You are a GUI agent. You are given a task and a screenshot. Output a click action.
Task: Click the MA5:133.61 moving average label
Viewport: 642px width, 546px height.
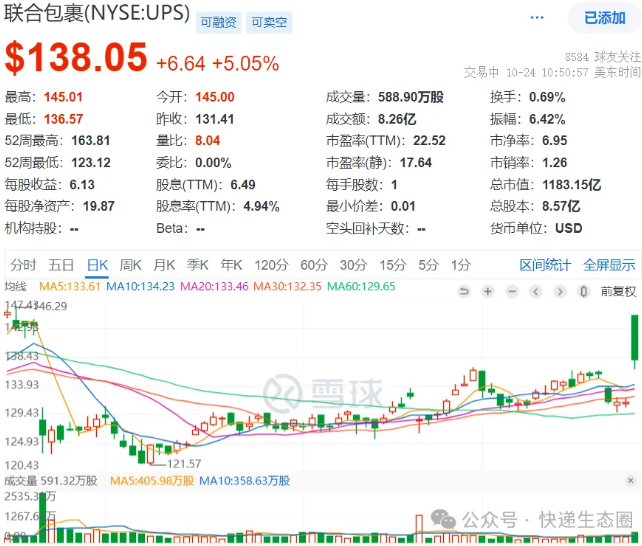click(70, 286)
